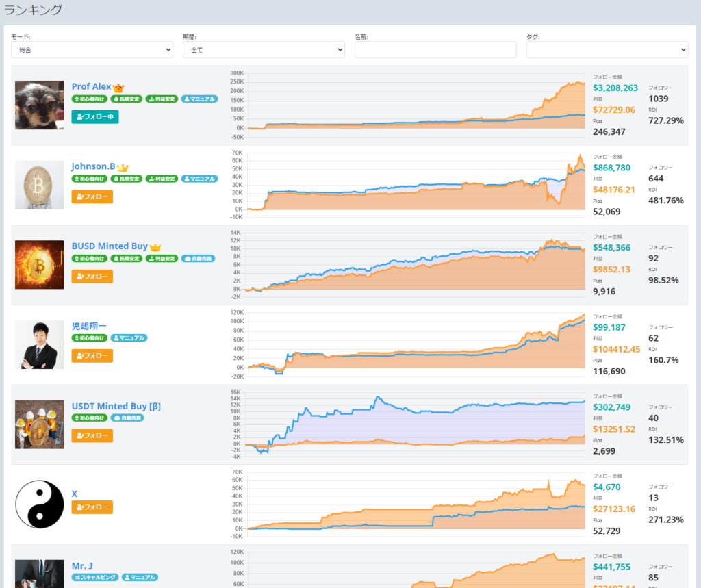Follow Johnson.B with the フォロー button
The height and width of the screenshot is (588, 701).
(92, 196)
